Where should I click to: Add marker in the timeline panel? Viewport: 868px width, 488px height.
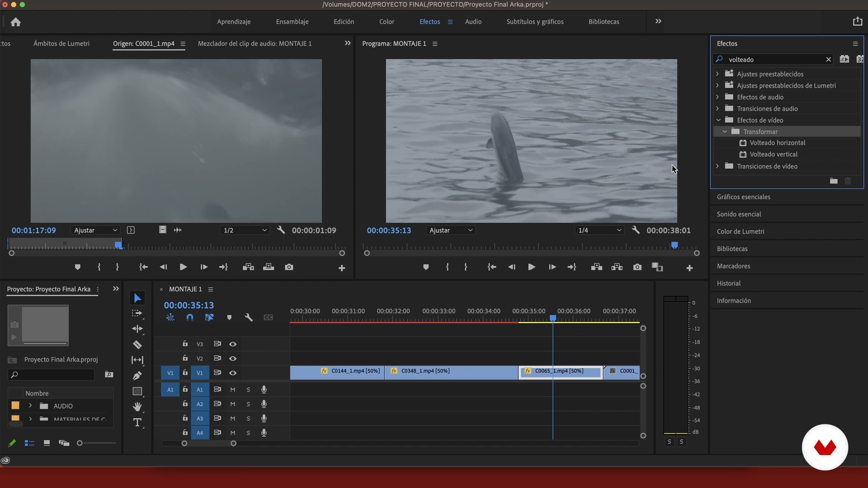click(229, 318)
